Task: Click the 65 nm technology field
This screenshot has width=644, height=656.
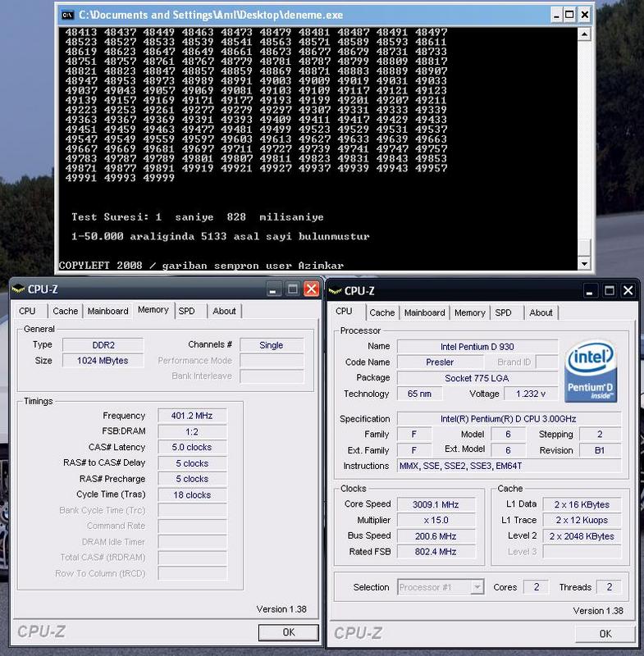Action: 419,394
